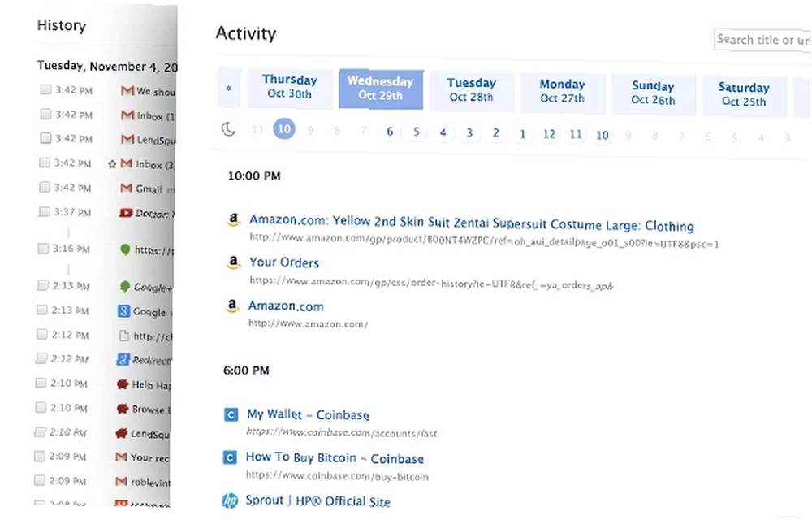Check the box for the 'Inbox (1' entry
Viewport: 812px width, 520px height.
(x=45, y=114)
